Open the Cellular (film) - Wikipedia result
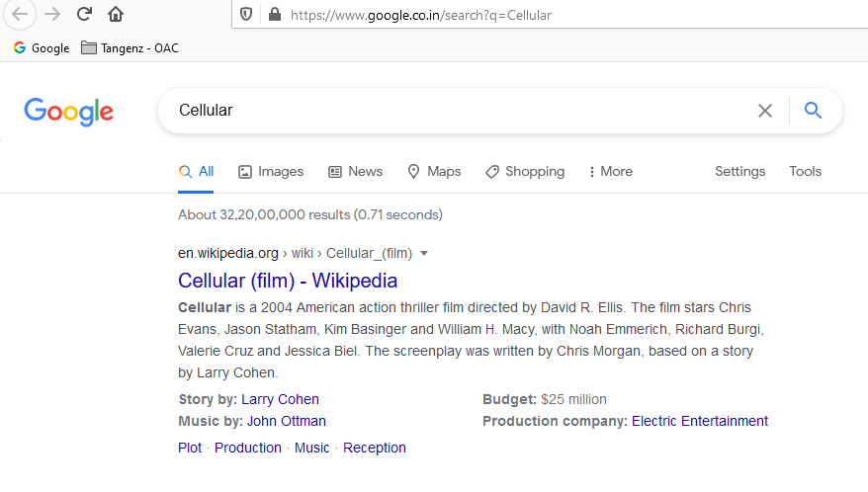Screen dimensions: 868x492 click(288, 281)
